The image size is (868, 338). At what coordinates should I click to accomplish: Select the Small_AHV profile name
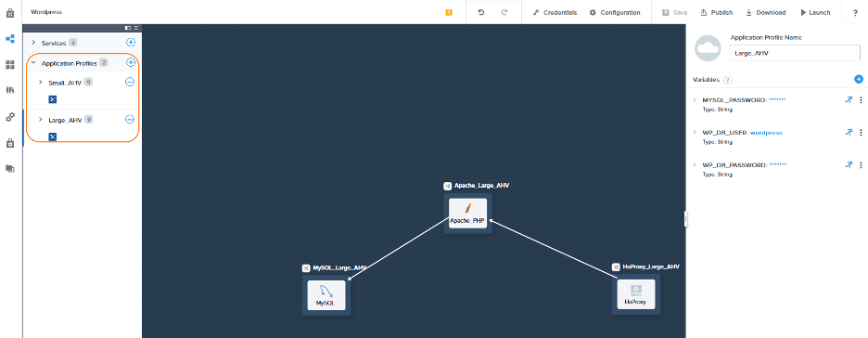65,83
